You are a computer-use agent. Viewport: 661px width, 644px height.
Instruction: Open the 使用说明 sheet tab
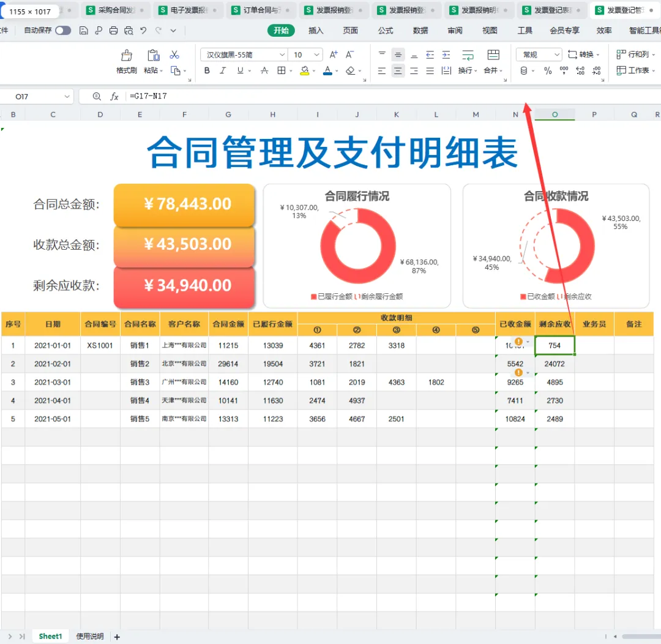[90, 636]
